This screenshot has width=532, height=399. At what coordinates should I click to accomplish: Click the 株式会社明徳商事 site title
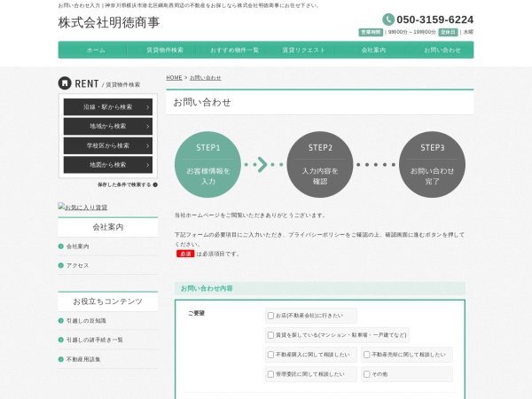(x=108, y=23)
